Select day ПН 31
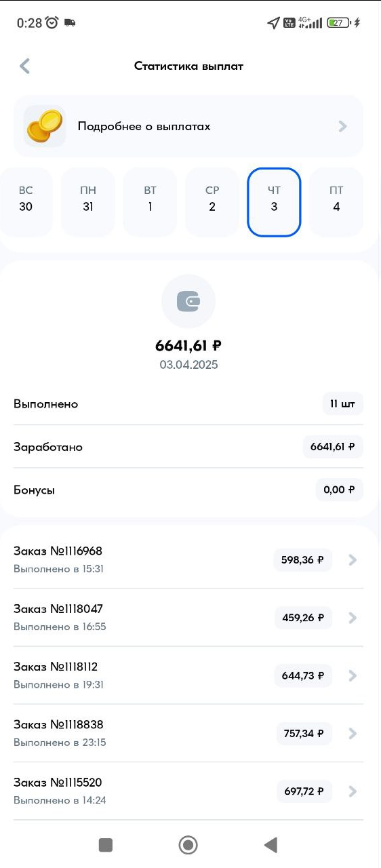The image size is (381, 868). click(x=88, y=201)
